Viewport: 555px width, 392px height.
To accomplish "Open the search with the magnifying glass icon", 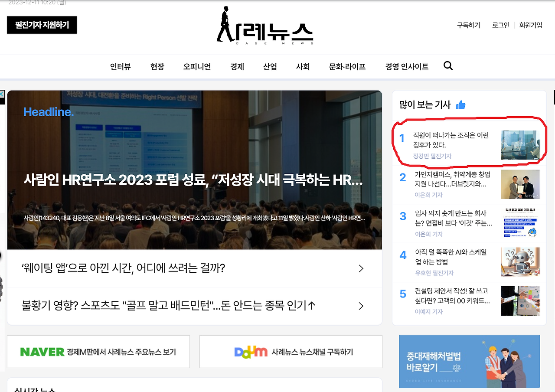I will pyautogui.click(x=448, y=65).
